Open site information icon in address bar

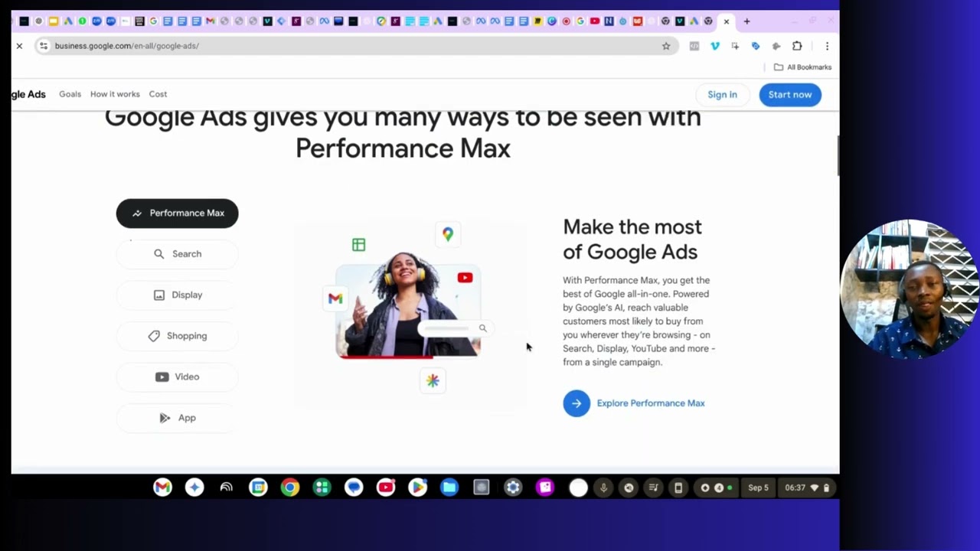[44, 46]
